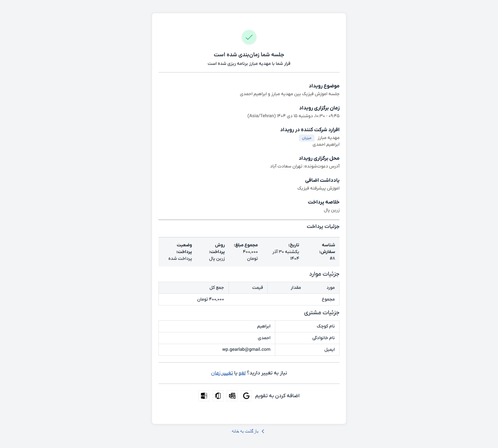Click the green success checkmark icon
The height and width of the screenshot is (448, 498).
pyautogui.click(x=249, y=37)
